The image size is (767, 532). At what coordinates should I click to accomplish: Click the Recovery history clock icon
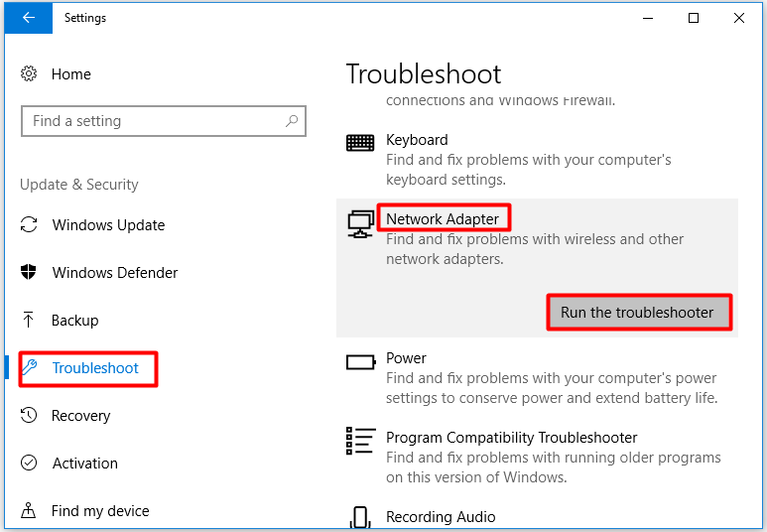click(x=29, y=416)
